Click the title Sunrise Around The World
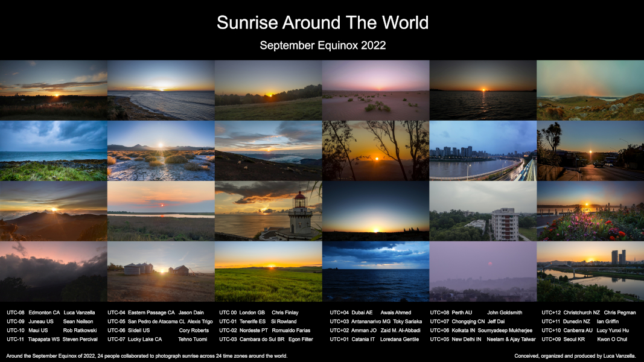 click(322, 22)
